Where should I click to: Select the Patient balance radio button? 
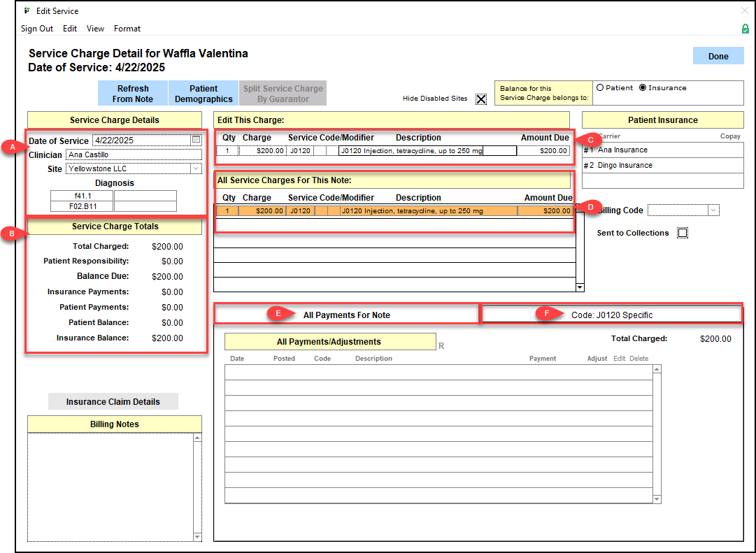tap(600, 88)
